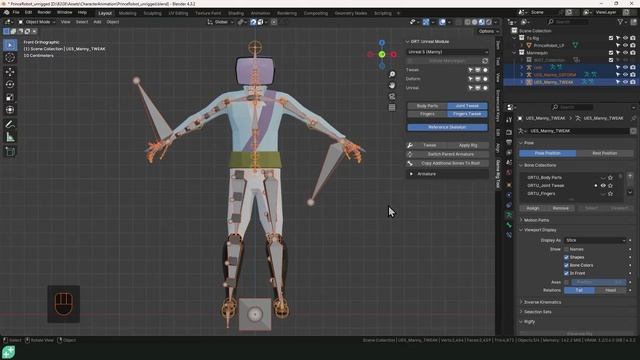Click the add bone collection plus button
The width and height of the screenshot is (640, 360).
630,176
